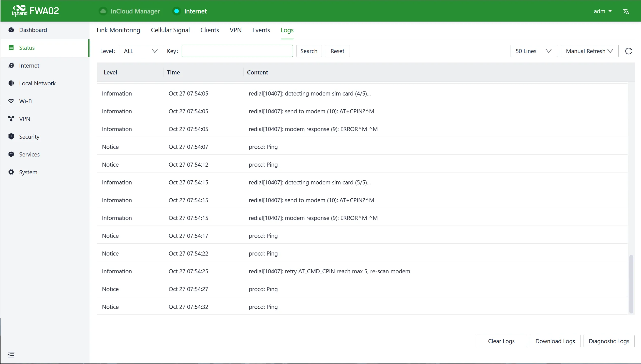The width and height of the screenshot is (641, 364).
Task: Click the InCloud Manager cloud status icon
Action: tap(103, 11)
